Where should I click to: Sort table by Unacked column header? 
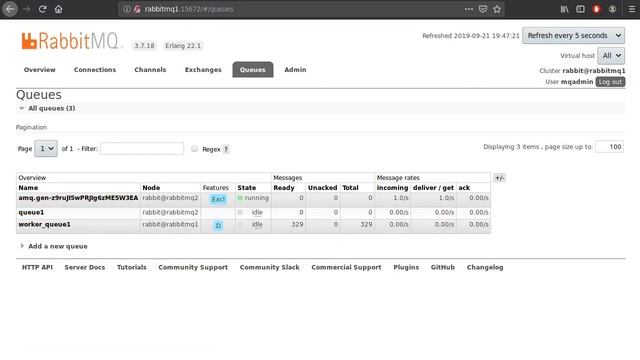[322, 188]
